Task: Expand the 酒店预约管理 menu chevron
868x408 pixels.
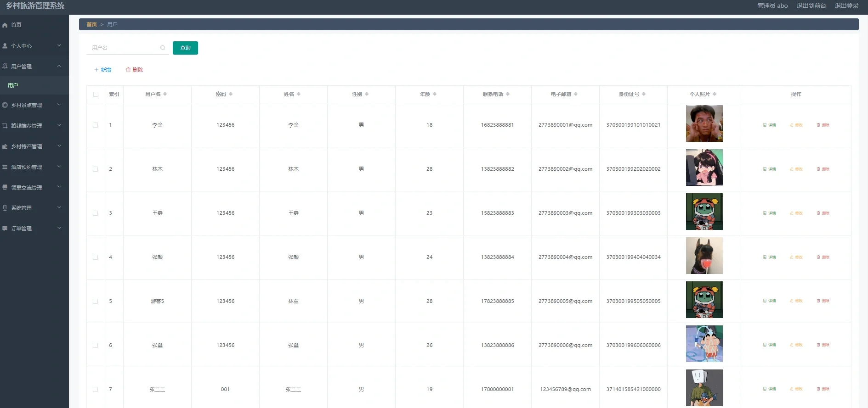Action: [59, 167]
